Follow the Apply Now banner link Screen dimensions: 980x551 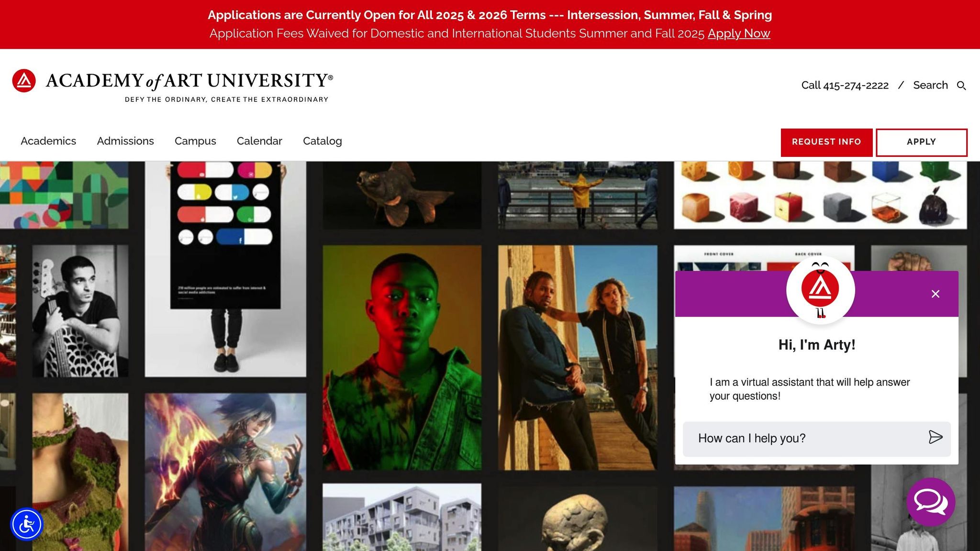[739, 33]
